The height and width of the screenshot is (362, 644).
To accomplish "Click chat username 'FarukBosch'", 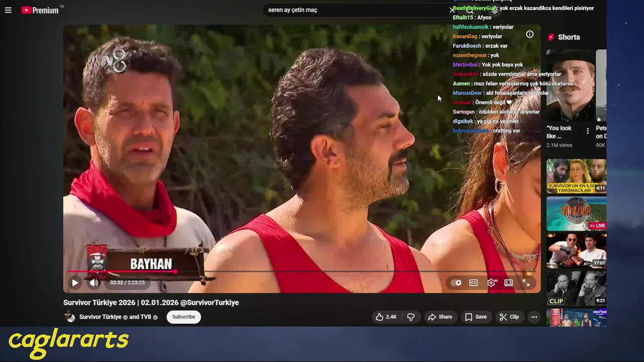I will [467, 46].
